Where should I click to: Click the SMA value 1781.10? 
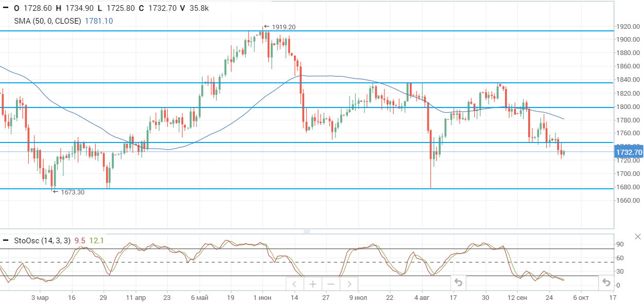[x=99, y=21]
